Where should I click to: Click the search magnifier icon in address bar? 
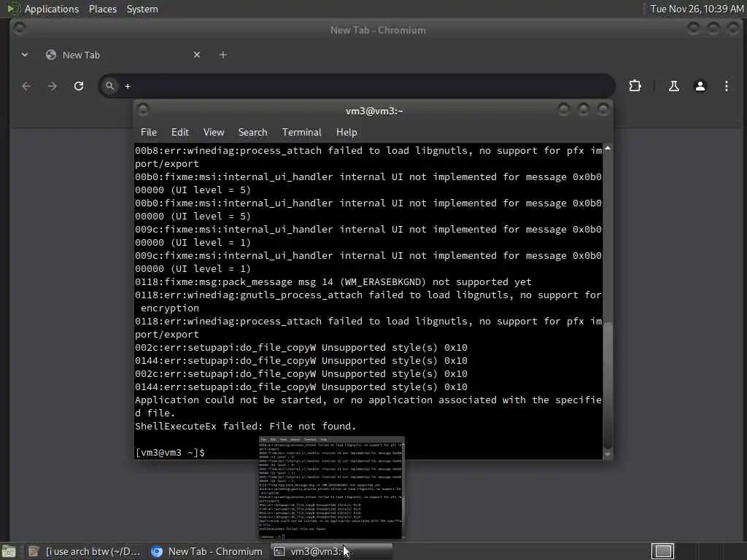pos(110,86)
